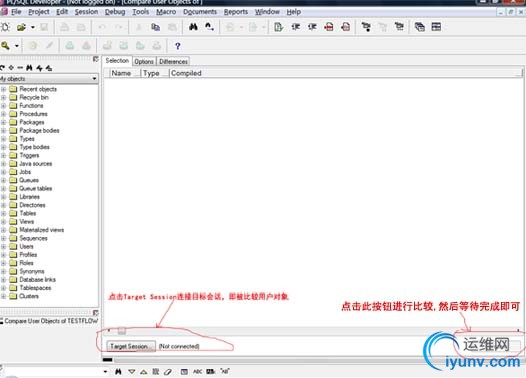Click the horizontal scrollbar thumb under the list
The width and height of the screenshot is (526, 378).
pos(122,331)
